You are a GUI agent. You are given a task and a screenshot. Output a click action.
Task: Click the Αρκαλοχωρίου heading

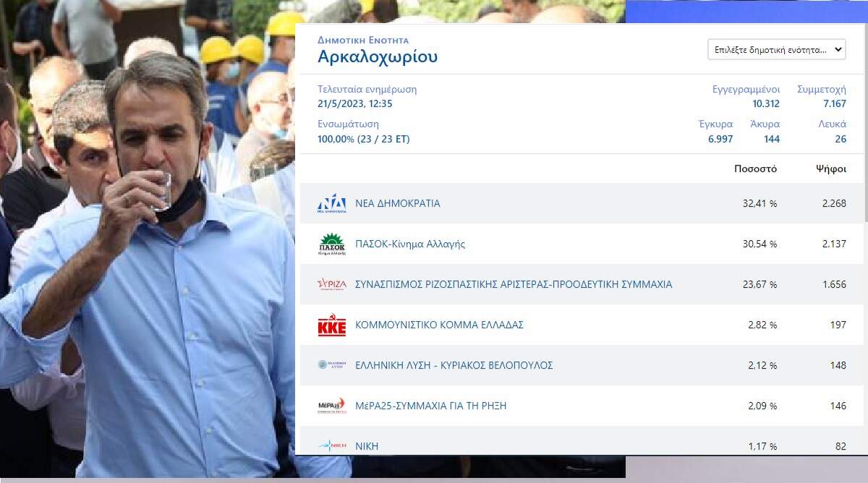point(378,57)
